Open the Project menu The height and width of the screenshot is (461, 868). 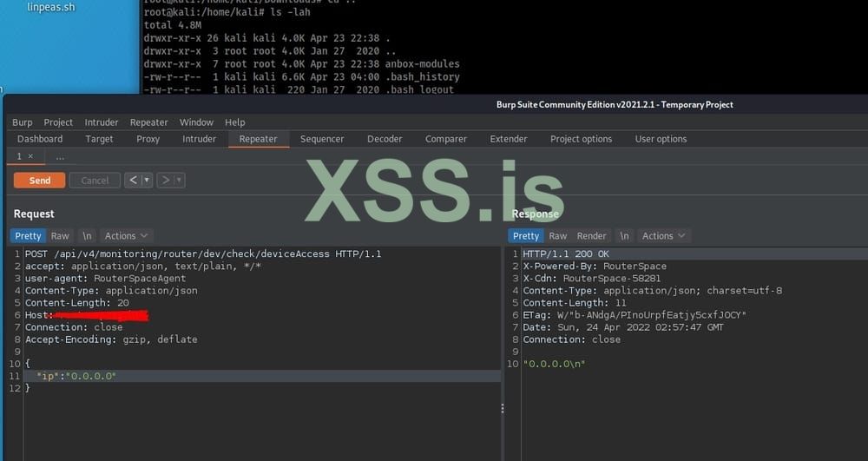tap(58, 122)
